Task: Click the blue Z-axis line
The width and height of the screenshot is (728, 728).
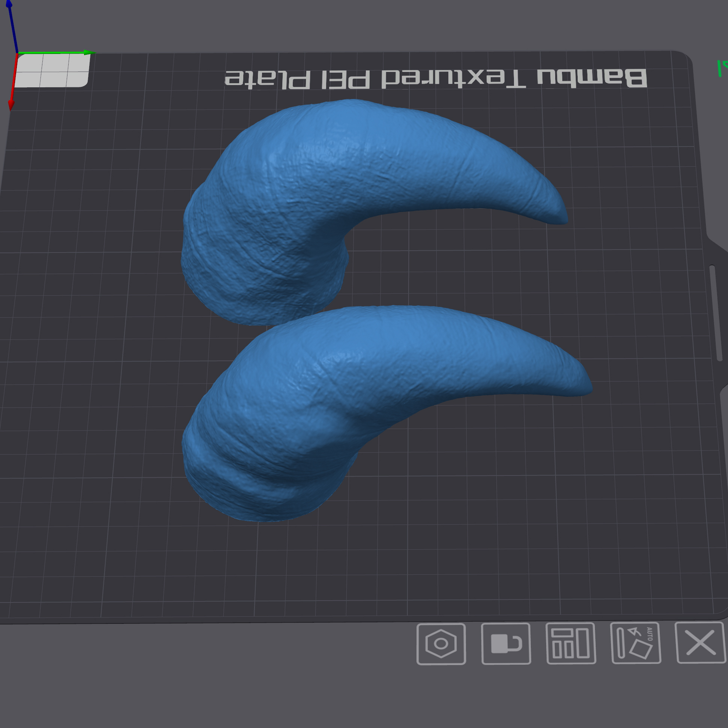Action: pyautogui.click(x=12, y=26)
